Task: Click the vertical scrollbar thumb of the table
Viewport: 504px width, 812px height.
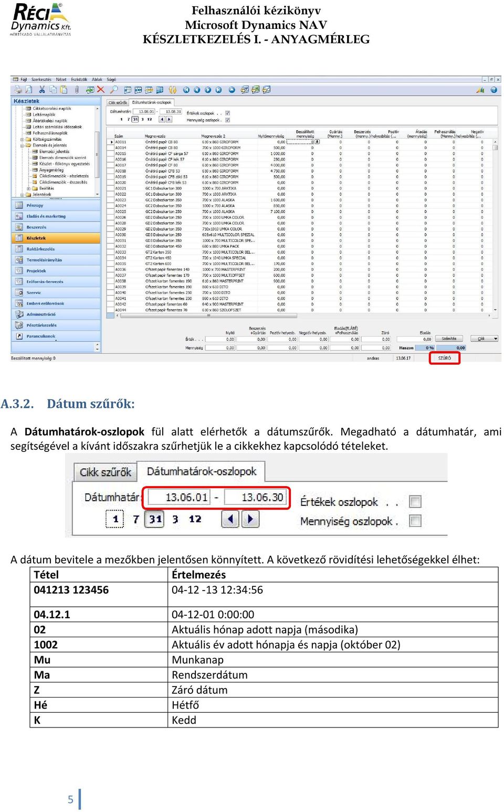Action: tap(495, 147)
